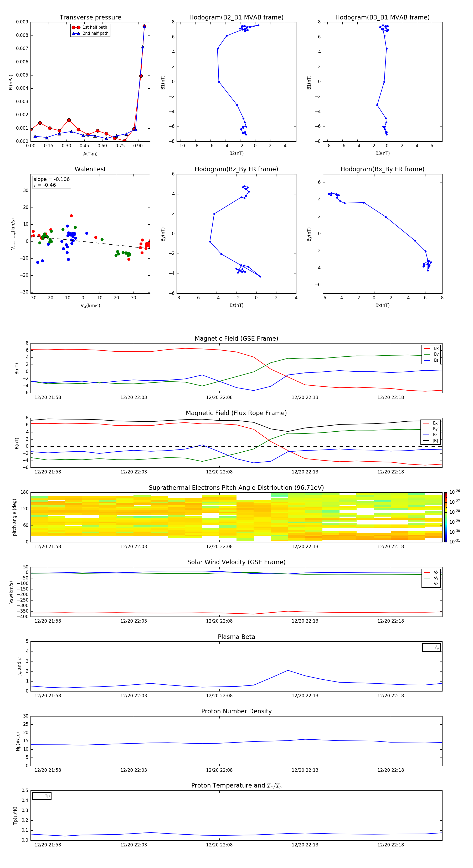Viewport: 473px width, 868px height.
Task: Select the "2nd half path" legend entry
Action: click(90, 33)
